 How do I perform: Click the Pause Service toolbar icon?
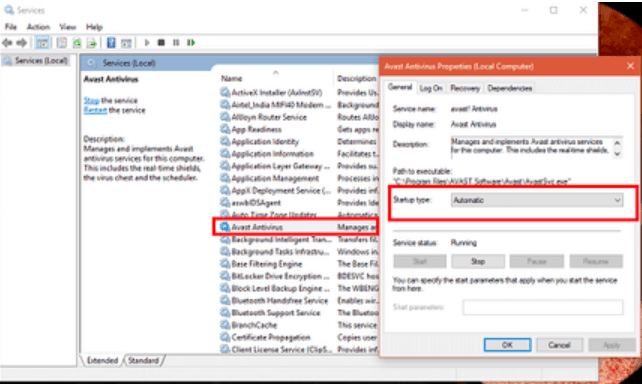(x=176, y=42)
